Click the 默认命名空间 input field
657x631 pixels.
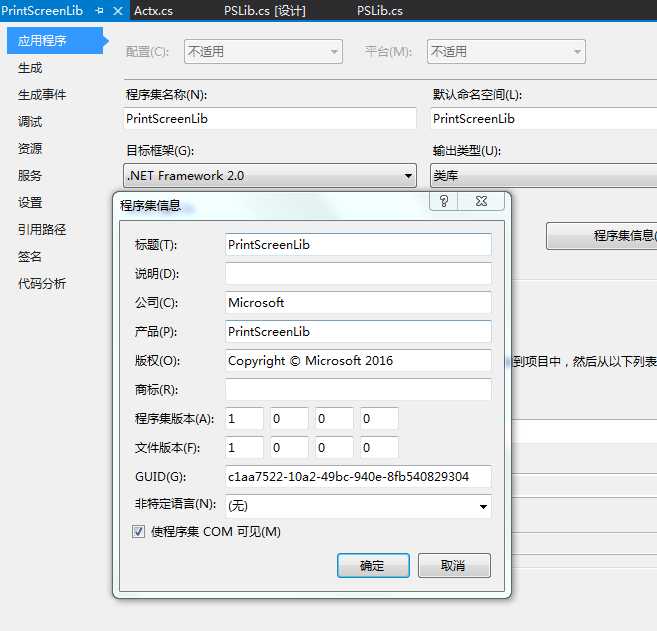[543, 119]
